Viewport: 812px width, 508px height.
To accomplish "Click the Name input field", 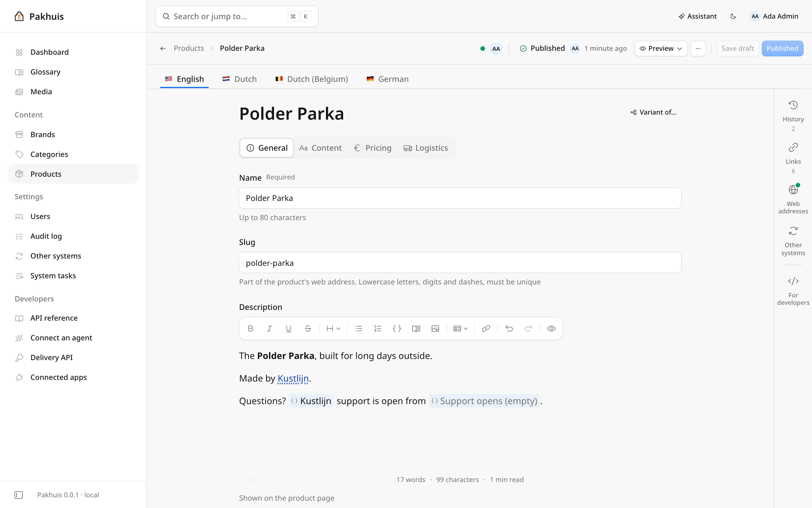I will click(x=460, y=198).
